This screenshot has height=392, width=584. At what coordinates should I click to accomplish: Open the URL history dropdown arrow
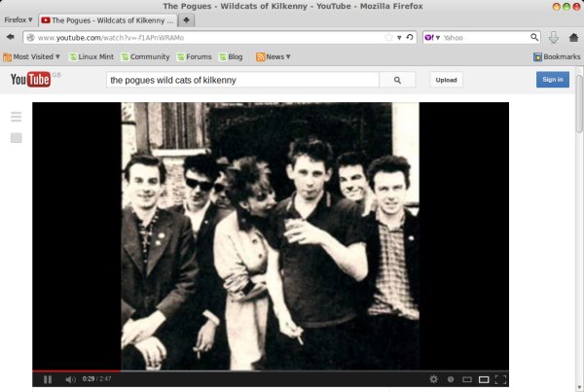point(399,38)
